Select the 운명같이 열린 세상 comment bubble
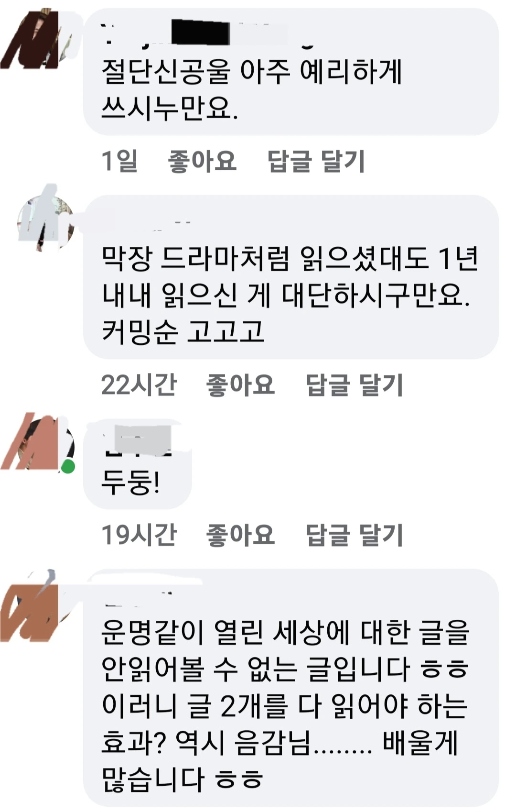516x812 pixels. point(291,688)
